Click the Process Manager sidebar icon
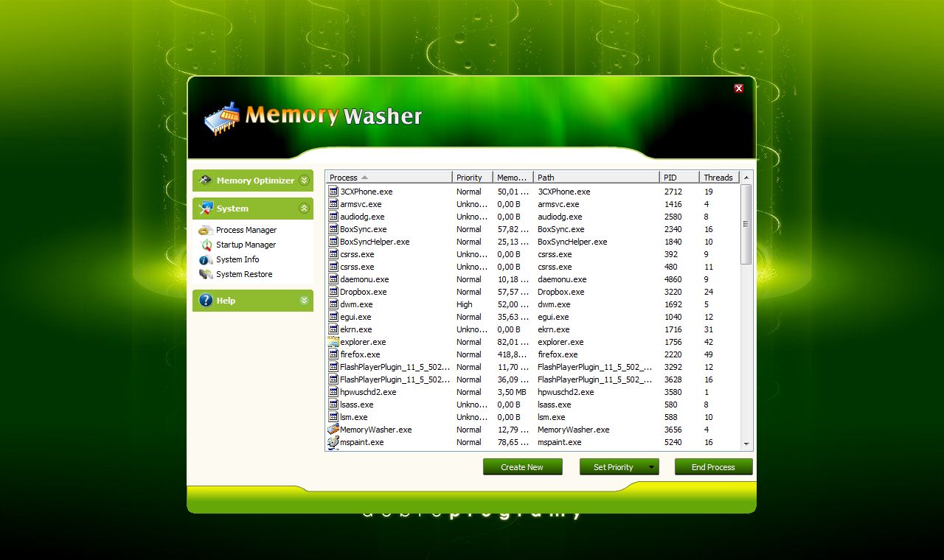The height and width of the screenshot is (560, 944). 206,230
